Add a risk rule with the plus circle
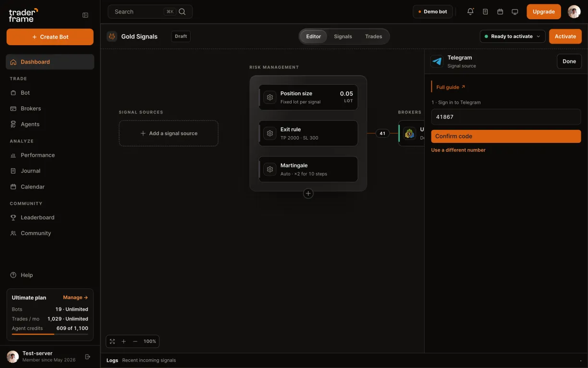Viewport: 588px width, 368px height. pos(308,193)
